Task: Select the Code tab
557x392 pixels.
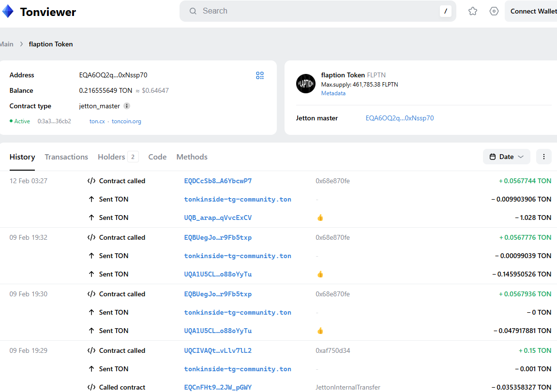Action: pyautogui.click(x=157, y=157)
